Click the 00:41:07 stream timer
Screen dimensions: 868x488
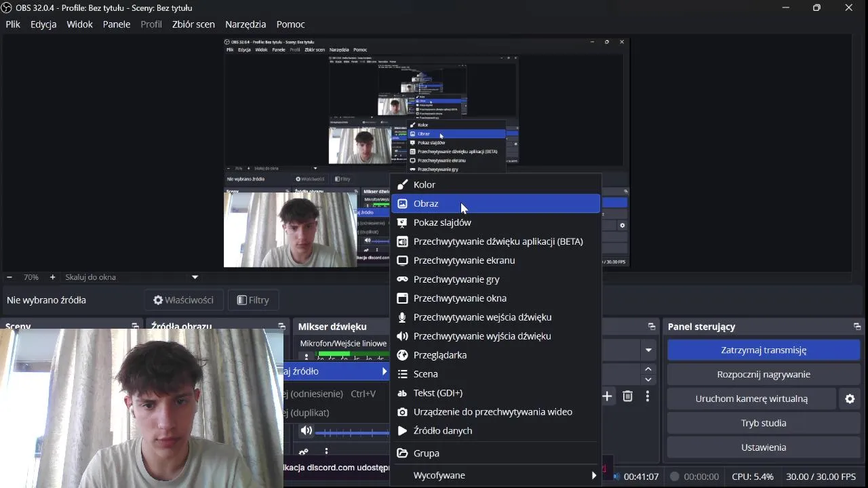[x=641, y=476]
